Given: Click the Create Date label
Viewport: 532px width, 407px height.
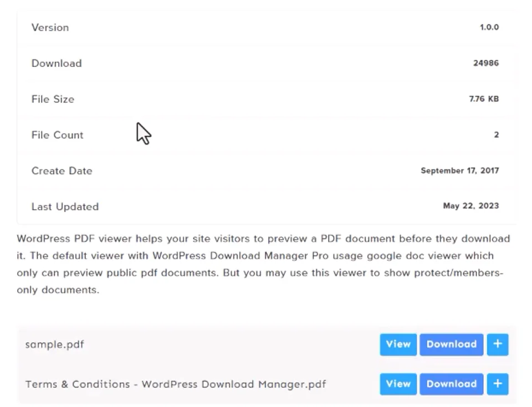Looking at the screenshot, I should (62, 171).
